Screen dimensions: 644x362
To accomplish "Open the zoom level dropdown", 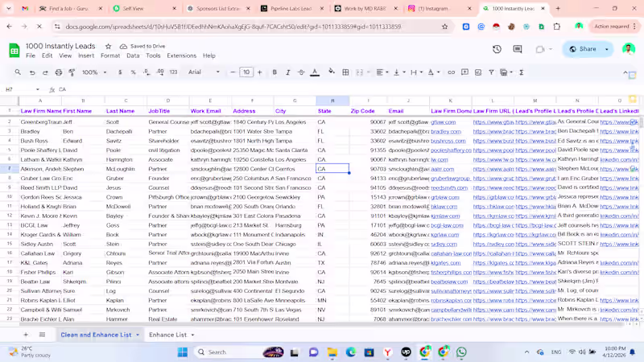I will [x=94, y=72].
